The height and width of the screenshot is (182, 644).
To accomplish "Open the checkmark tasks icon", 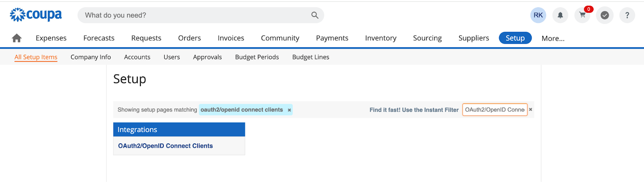I will (x=605, y=15).
